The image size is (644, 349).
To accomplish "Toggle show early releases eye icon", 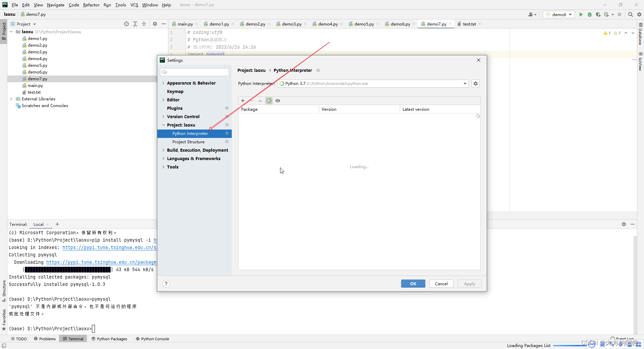I will tap(278, 101).
